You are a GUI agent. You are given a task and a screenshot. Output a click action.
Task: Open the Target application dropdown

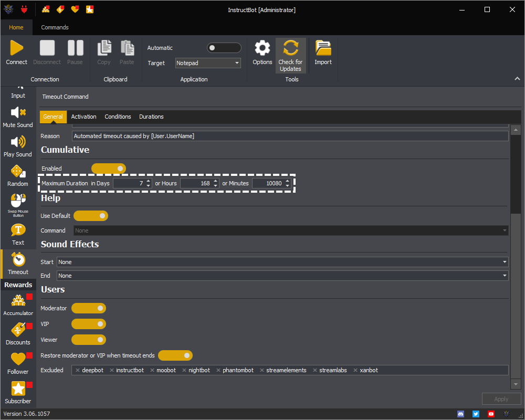[208, 63]
